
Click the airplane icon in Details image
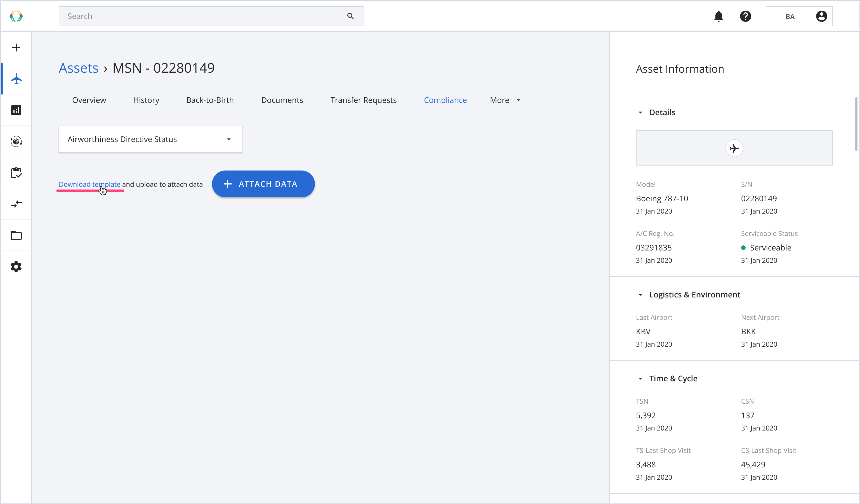(x=734, y=148)
